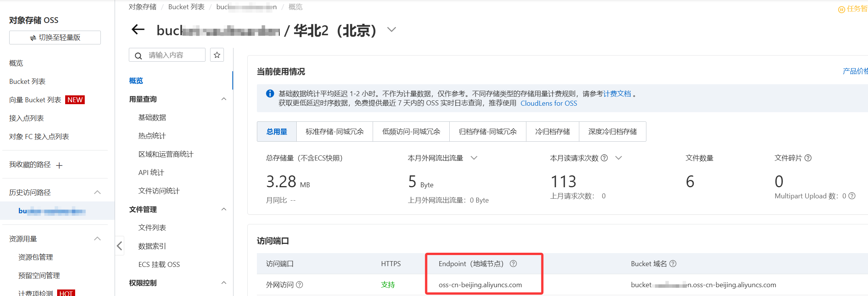Open 文件列表 under 文件管理
Screen dimensions: 868x296
point(152,228)
